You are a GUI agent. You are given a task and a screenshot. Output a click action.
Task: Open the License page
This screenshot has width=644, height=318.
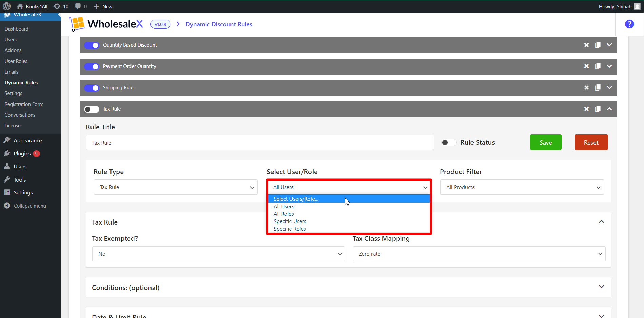pyautogui.click(x=13, y=126)
